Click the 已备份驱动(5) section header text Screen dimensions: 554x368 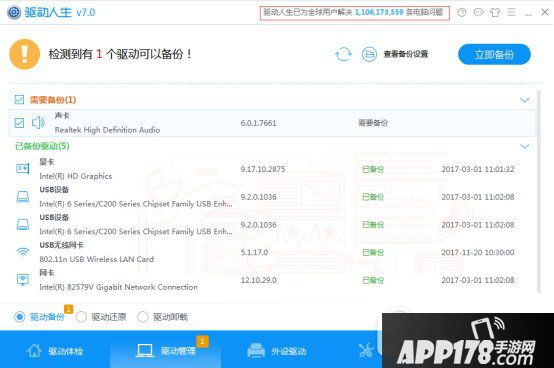tap(42, 146)
